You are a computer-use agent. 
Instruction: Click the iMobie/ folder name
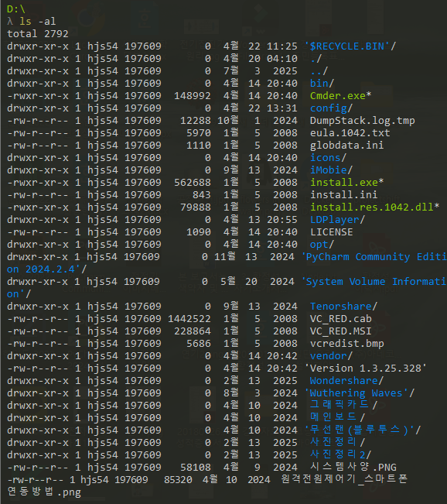331,170
